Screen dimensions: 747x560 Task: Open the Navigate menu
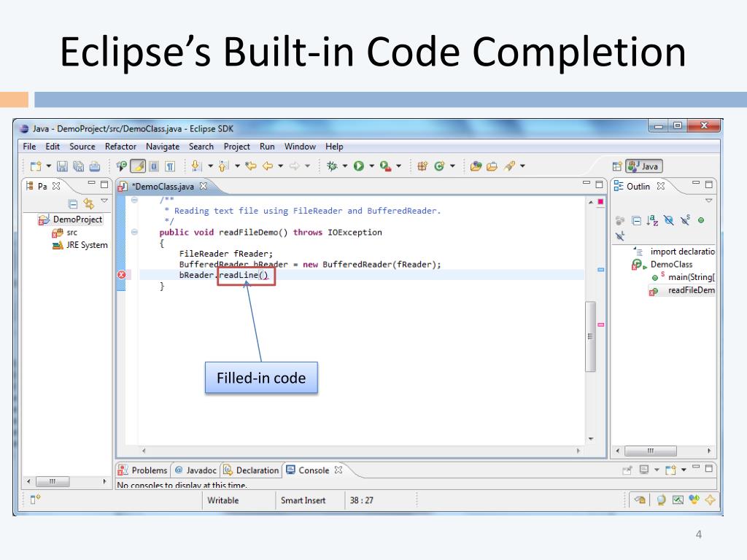pos(163,147)
